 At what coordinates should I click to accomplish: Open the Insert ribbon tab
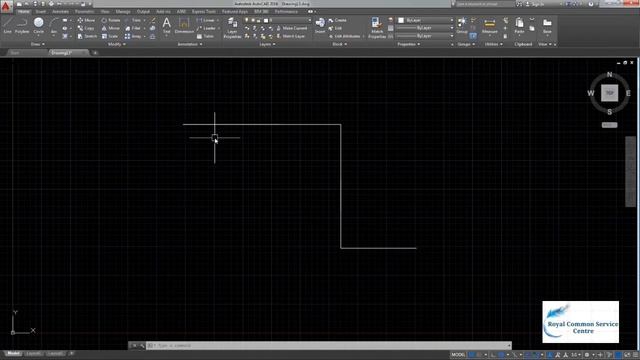[x=41, y=12]
